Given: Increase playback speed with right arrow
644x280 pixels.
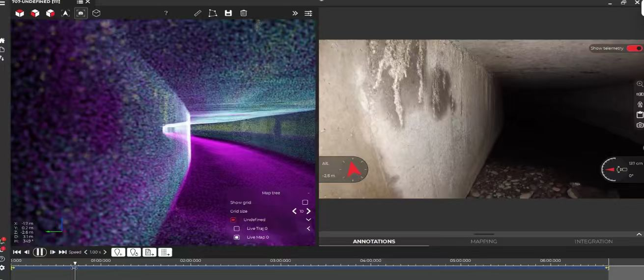Looking at the screenshot, I should (105, 252).
